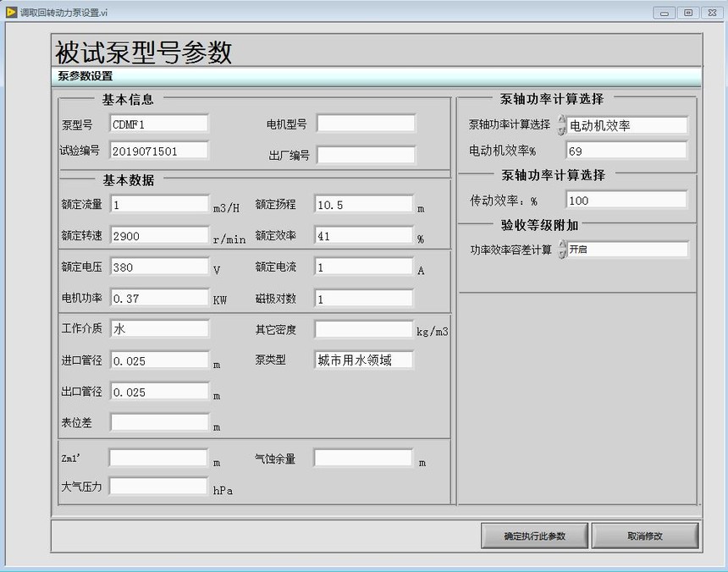This screenshot has width=728, height=572.
Task: Click the LabVIEW VI icon in title bar
Action: point(12,12)
